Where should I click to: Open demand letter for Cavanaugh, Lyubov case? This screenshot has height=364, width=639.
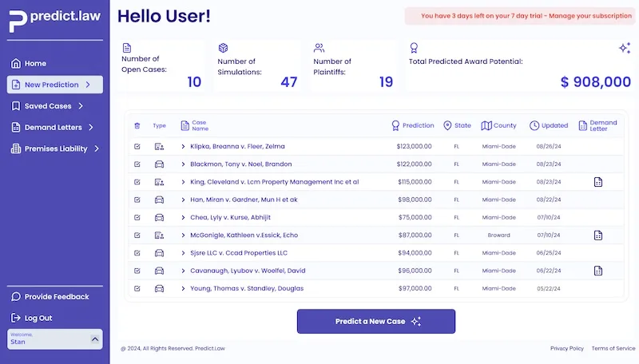pyautogui.click(x=598, y=271)
